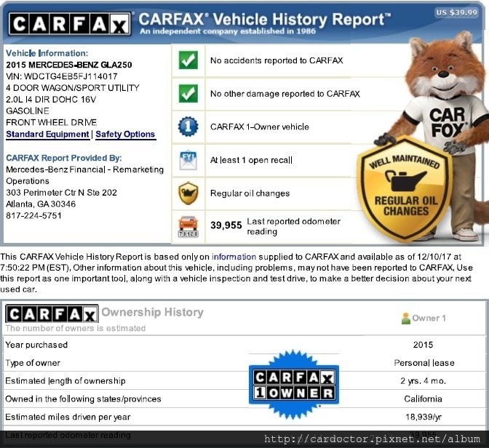Click the Owner 1 person icon
The image size is (489, 448).
(x=406, y=319)
